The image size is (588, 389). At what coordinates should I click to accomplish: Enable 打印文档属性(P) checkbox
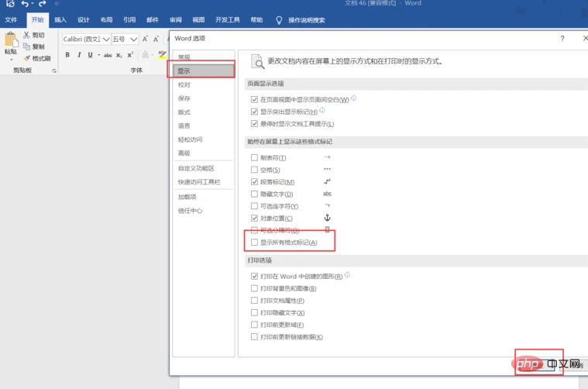tap(254, 301)
